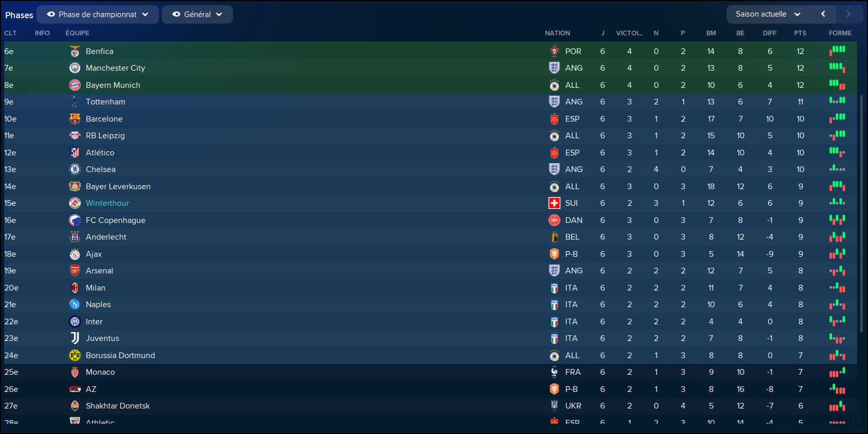Toggle the eye icon on Général view
This screenshot has height=434, width=868.
[x=176, y=15]
